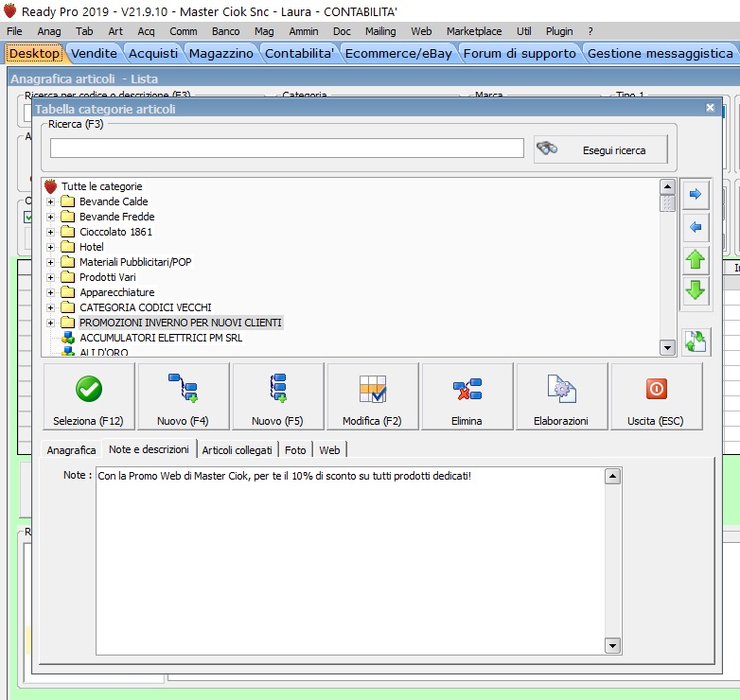The width and height of the screenshot is (740, 700).
Task: Expand the Bevande Fredde category
Action: click(50, 217)
